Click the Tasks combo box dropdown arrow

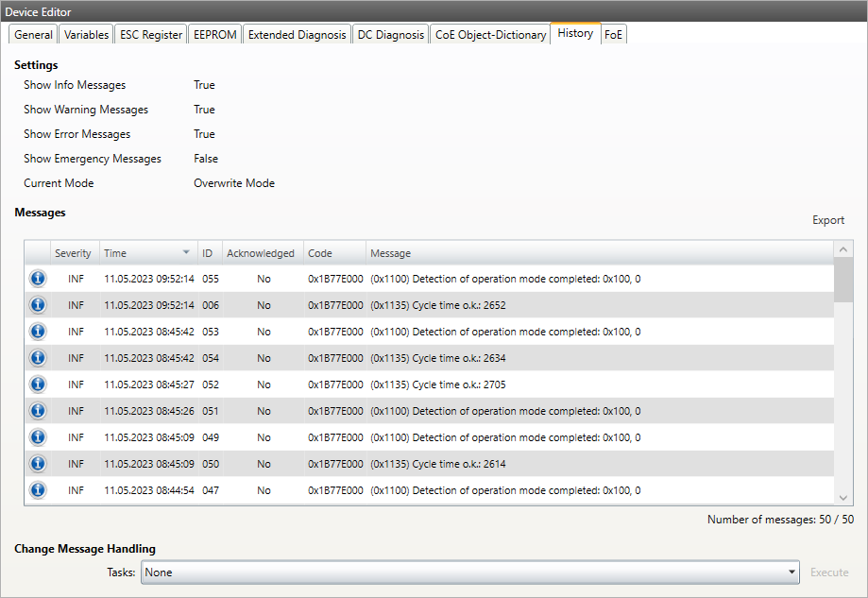(x=791, y=572)
